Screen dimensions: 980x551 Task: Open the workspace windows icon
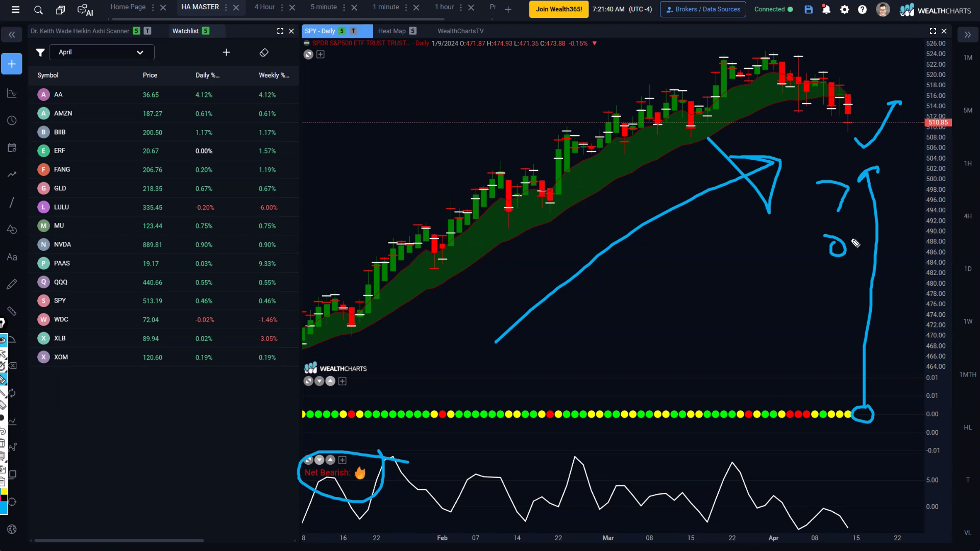tap(60, 10)
